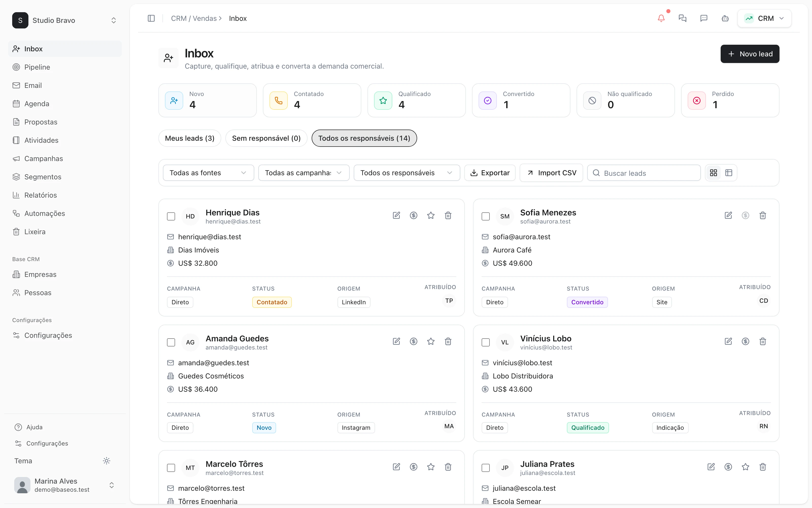
Task: Open the message square icon in header
Action: (x=704, y=19)
